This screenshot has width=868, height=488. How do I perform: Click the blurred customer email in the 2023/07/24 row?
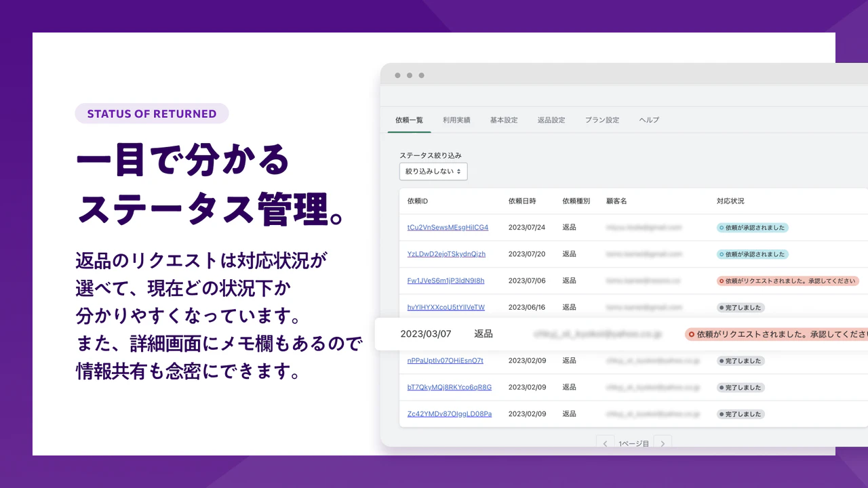click(x=644, y=228)
